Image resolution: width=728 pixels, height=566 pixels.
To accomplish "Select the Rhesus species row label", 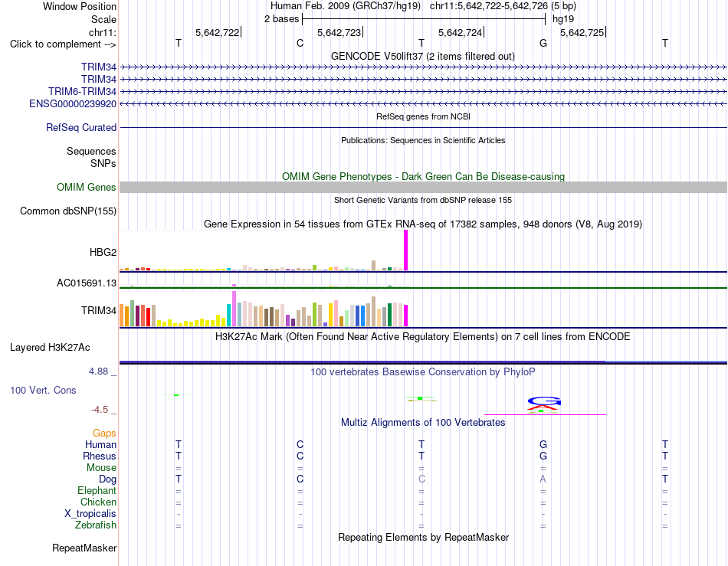I will [100, 456].
